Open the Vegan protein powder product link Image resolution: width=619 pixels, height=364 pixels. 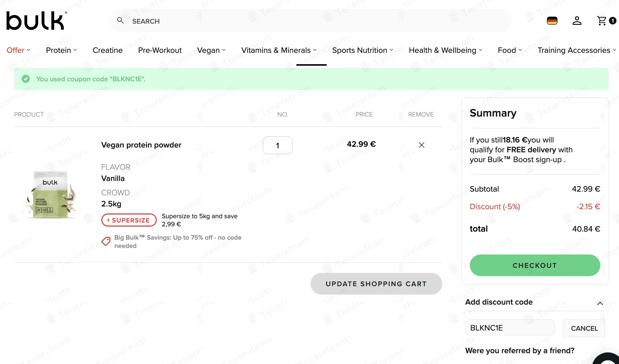pos(141,145)
